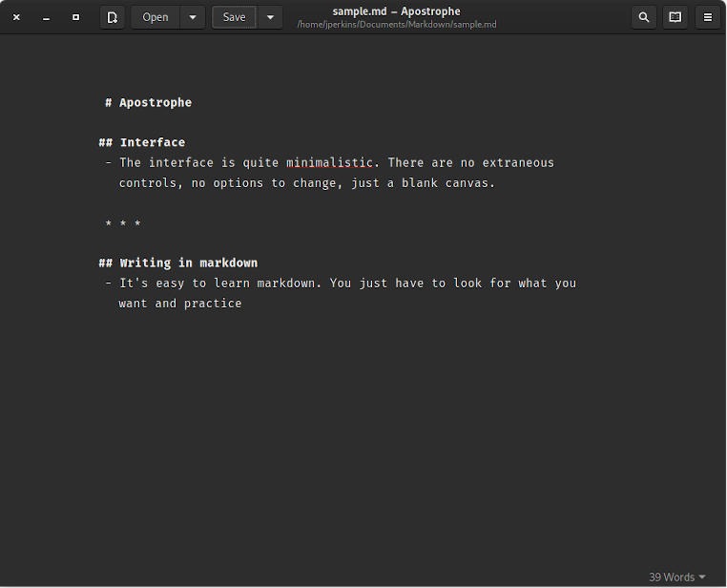Click the Save button
The image size is (727, 588).
click(x=234, y=17)
